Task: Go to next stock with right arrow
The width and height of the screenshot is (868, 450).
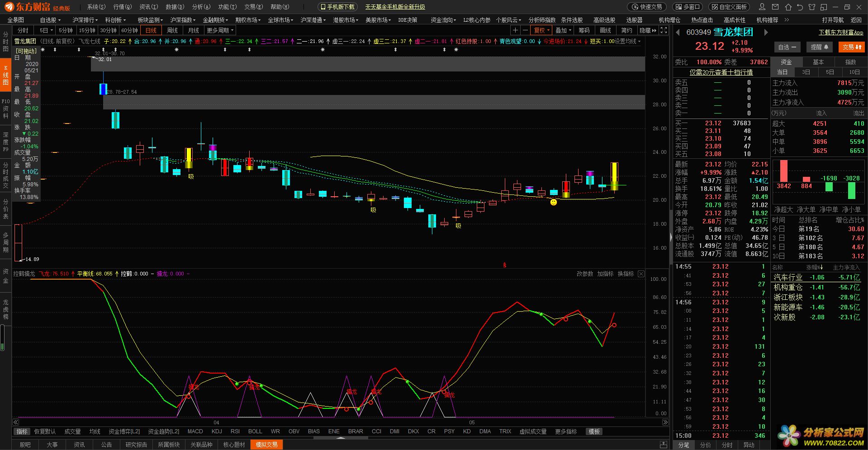Action: [766, 32]
